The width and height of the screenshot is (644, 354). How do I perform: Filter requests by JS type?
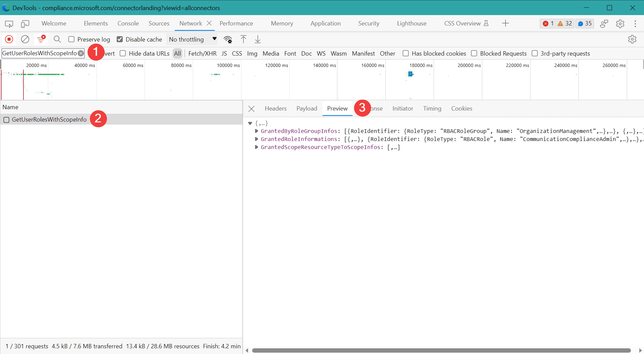(x=224, y=54)
